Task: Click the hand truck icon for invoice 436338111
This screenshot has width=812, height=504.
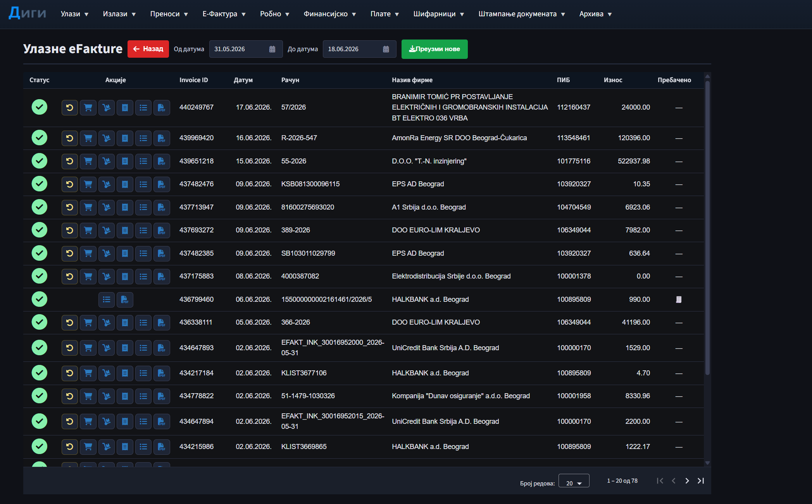Action: pyautogui.click(x=107, y=323)
